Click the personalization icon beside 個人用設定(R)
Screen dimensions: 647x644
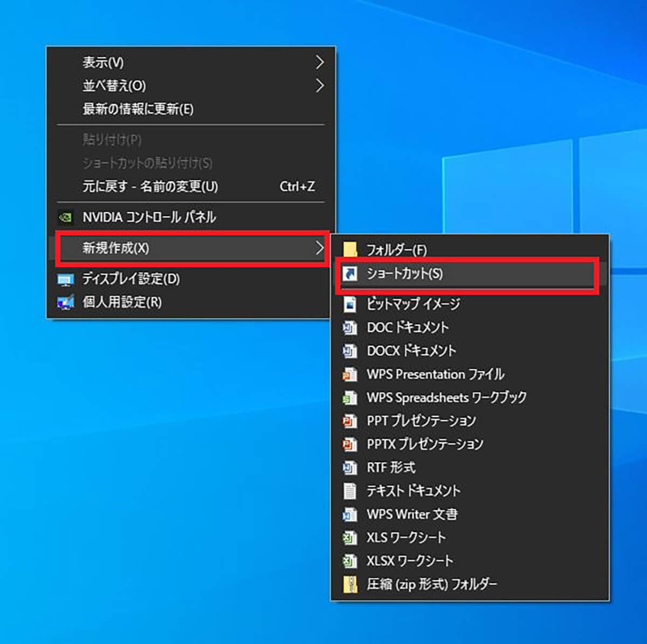[65, 303]
